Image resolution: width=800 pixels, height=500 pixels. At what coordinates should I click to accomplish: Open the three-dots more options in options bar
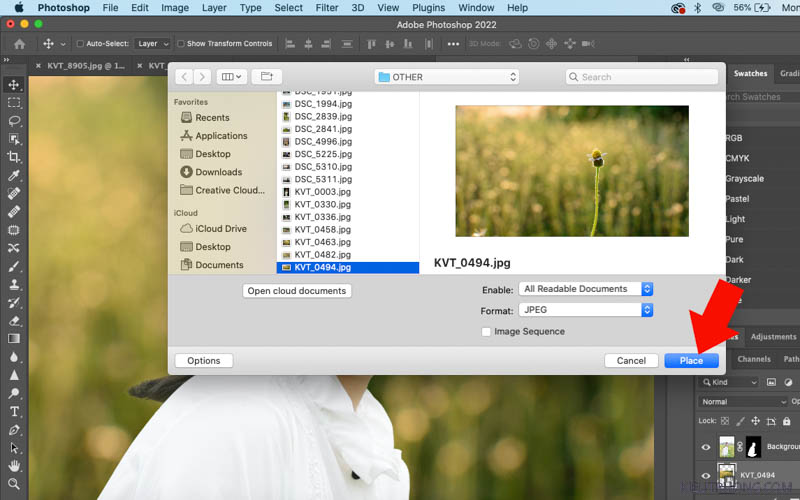click(453, 44)
